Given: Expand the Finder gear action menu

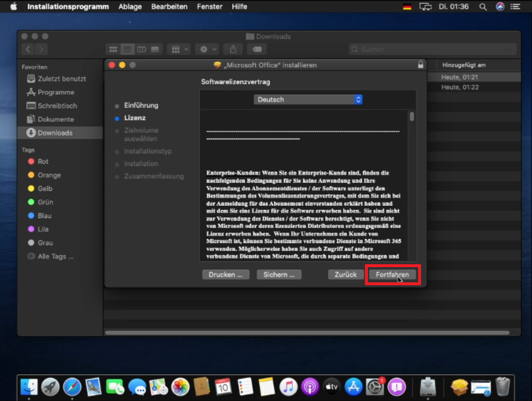Looking at the screenshot, I should pos(206,50).
